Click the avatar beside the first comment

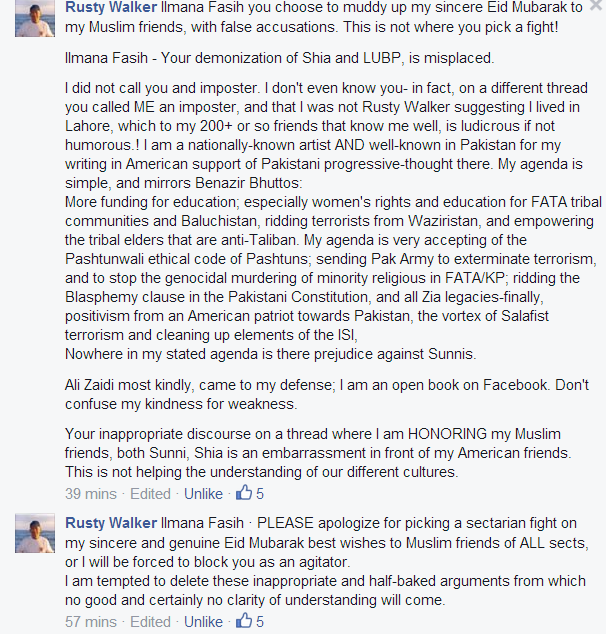coord(35,17)
